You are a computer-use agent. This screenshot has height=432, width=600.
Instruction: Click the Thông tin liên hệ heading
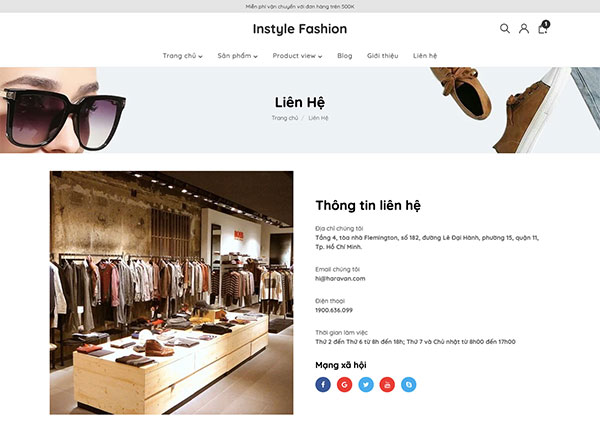[x=368, y=205]
